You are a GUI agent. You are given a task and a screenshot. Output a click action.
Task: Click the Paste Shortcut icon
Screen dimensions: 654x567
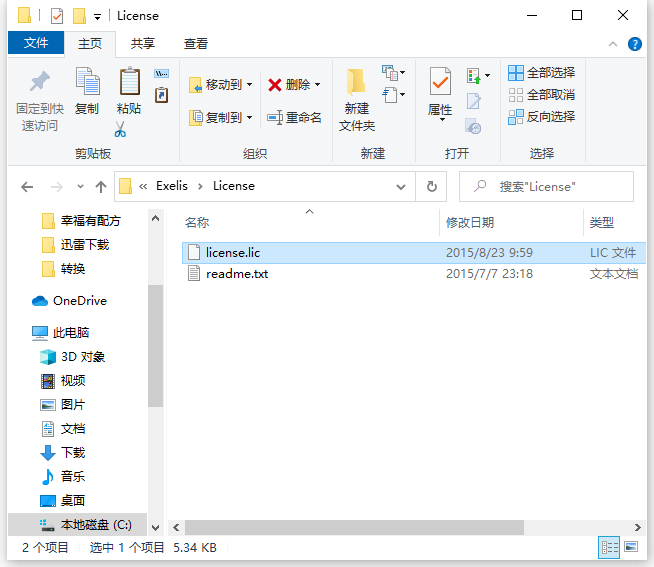161,95
